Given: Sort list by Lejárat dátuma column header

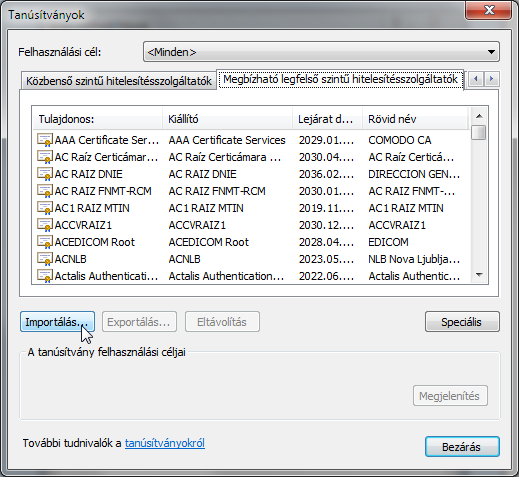Looking at the screenshot, I should pos(327,119).
